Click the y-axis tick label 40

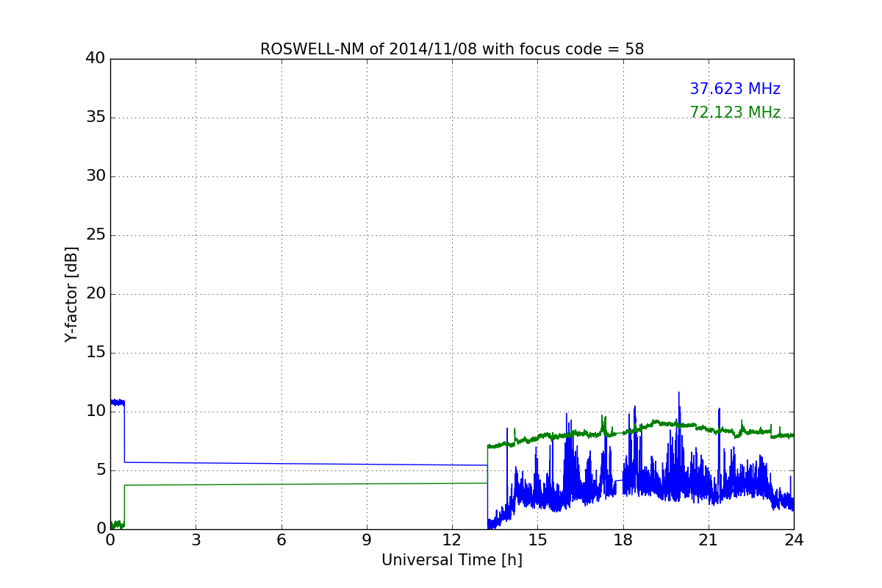[96, 59]
